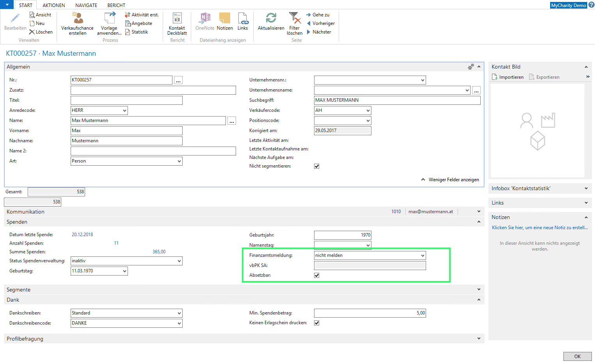Toggle Keinen Erlagschein drucken checkbox

point(317,323)
